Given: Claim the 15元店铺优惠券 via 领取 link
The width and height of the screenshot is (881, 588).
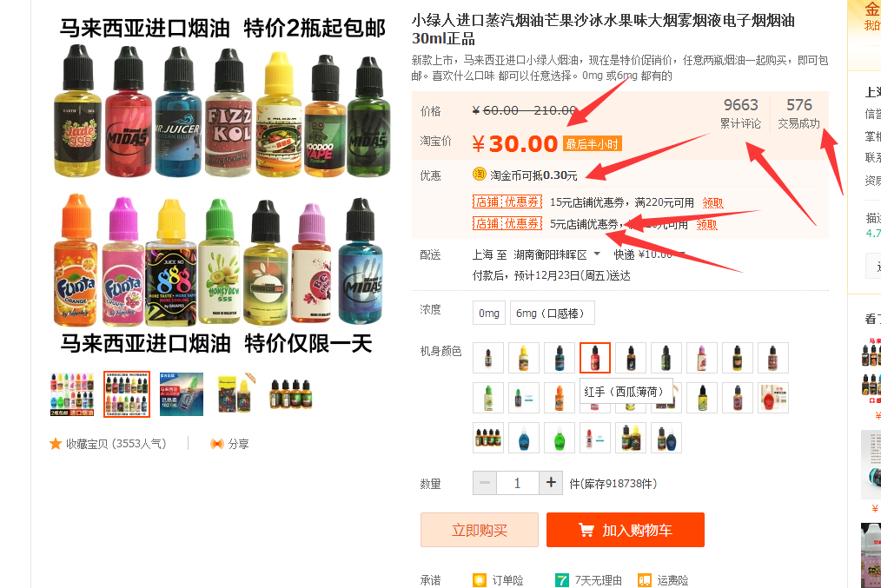Looking at the screenshot, I should (x=713, y=202).
